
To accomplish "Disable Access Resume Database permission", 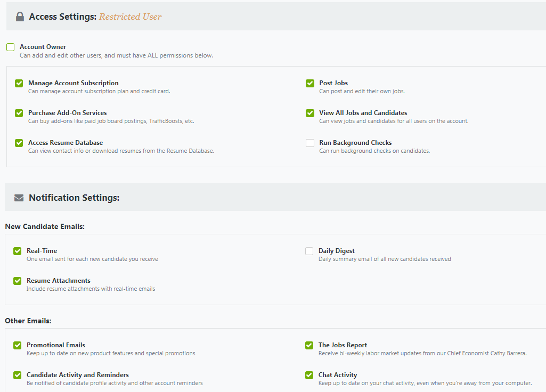I will [x=19, y=143].
